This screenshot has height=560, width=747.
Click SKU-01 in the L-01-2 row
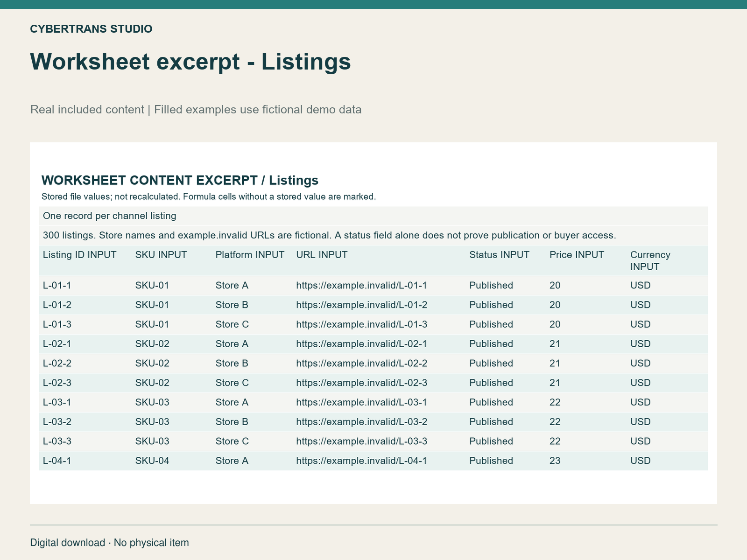click(152, 305)
